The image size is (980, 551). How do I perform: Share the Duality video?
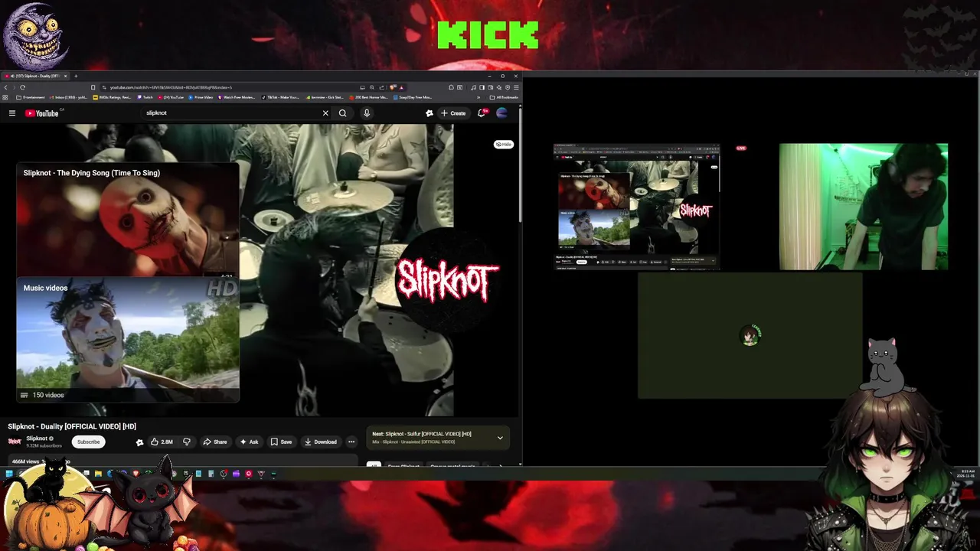pyautogui.click(x=215, y=442)
